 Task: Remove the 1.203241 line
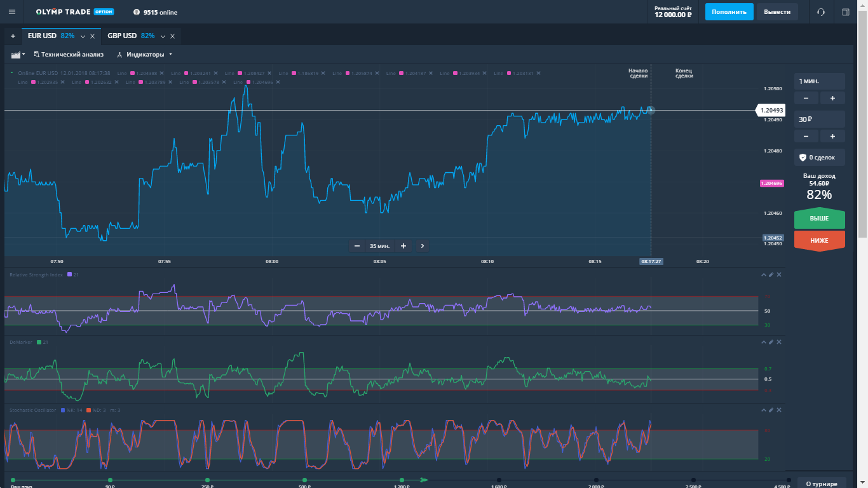click(215, 73)
